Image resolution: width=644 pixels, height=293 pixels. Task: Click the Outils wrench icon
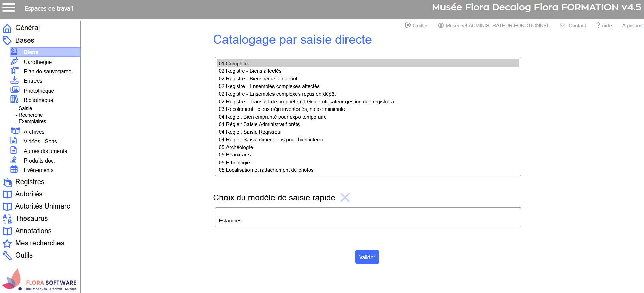coord(7,255)
